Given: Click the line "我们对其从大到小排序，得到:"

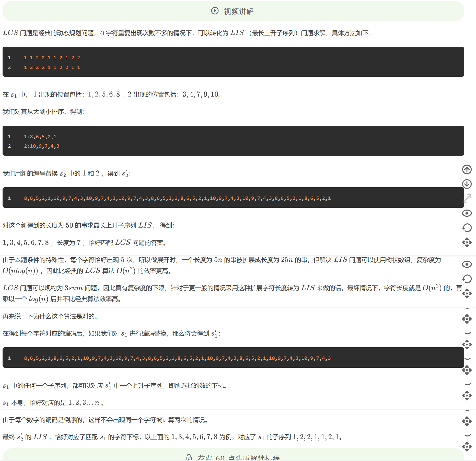Looking at the screenshot, I should click(x=43, y=112).
